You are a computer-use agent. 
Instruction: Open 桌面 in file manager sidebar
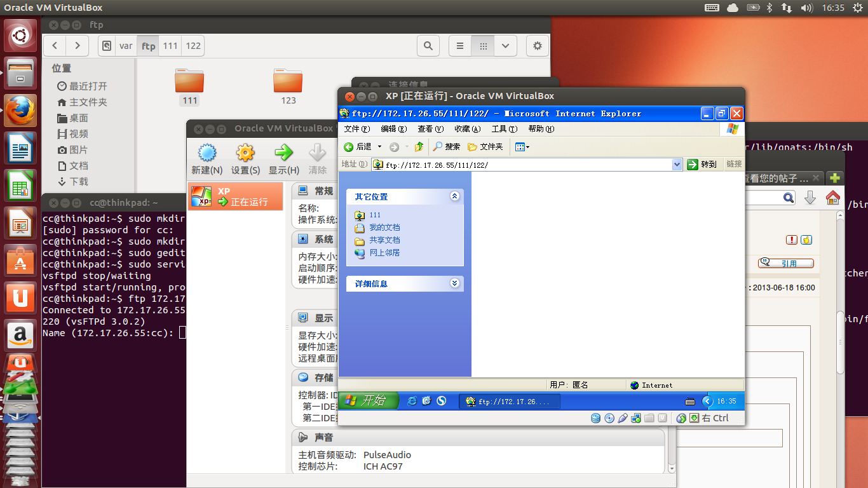pyautogui.click(x=73, y=118)
